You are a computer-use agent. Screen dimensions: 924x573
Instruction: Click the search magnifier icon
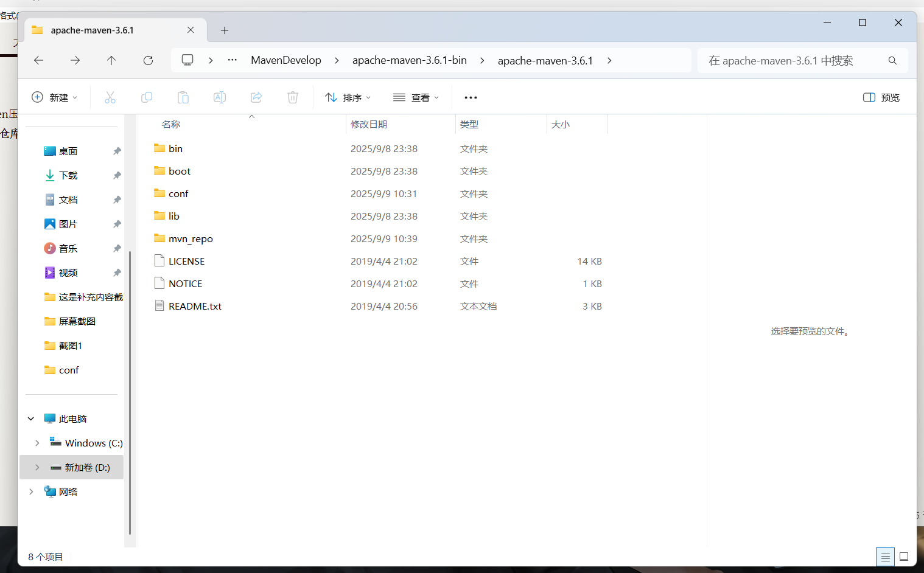(x=892, y=60)
